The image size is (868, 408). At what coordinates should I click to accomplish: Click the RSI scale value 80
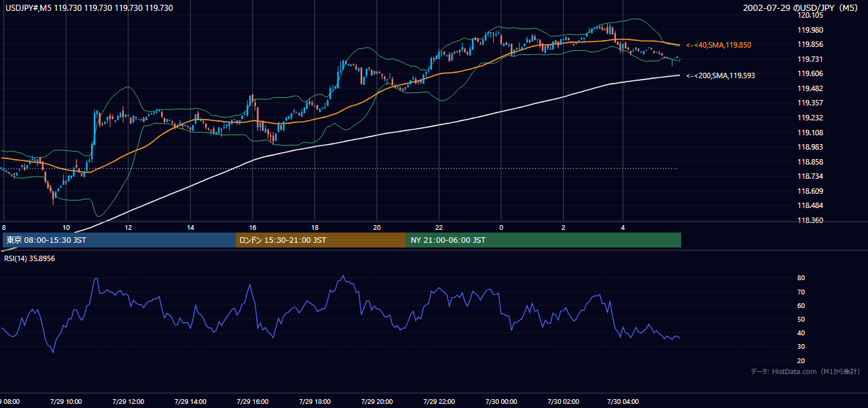pyautogui.click(x=801, y=278)
